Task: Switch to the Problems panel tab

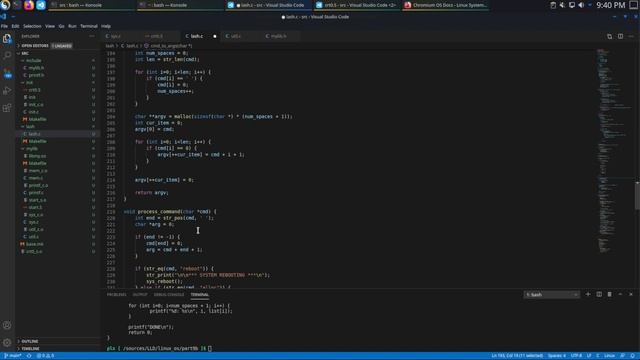Action: tap(117, 294)
